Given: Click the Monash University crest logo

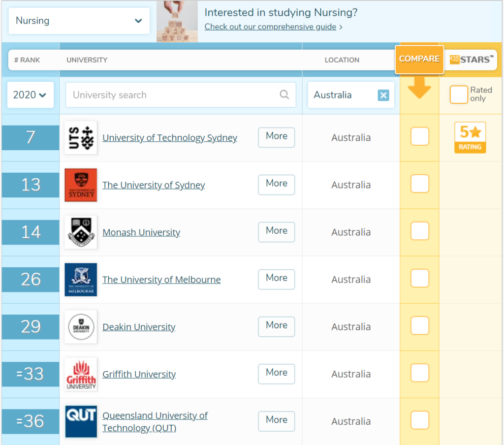Looking at the screenshot, I should [81, 232].
